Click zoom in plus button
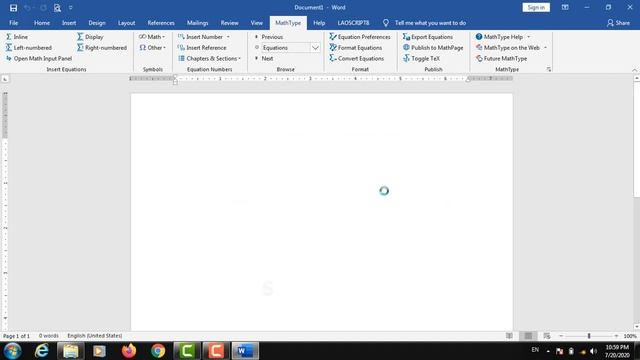The image size is (640, 360). coord(616,336)
